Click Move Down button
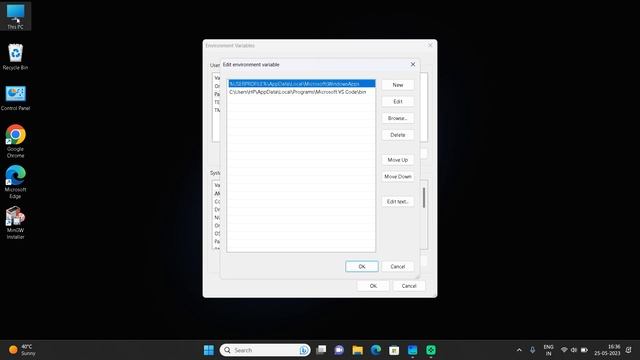Screen dimensions: 640x360 [x=398, y=177]
